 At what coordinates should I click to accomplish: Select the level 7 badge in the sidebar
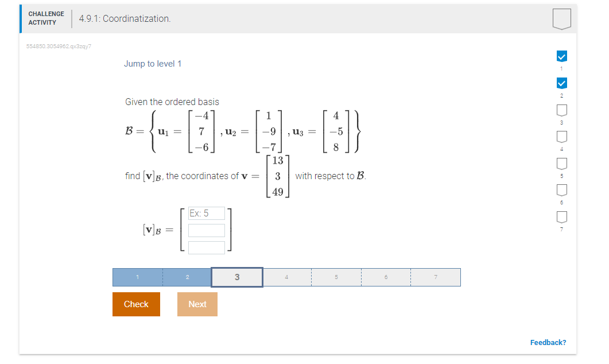[561, 216]
